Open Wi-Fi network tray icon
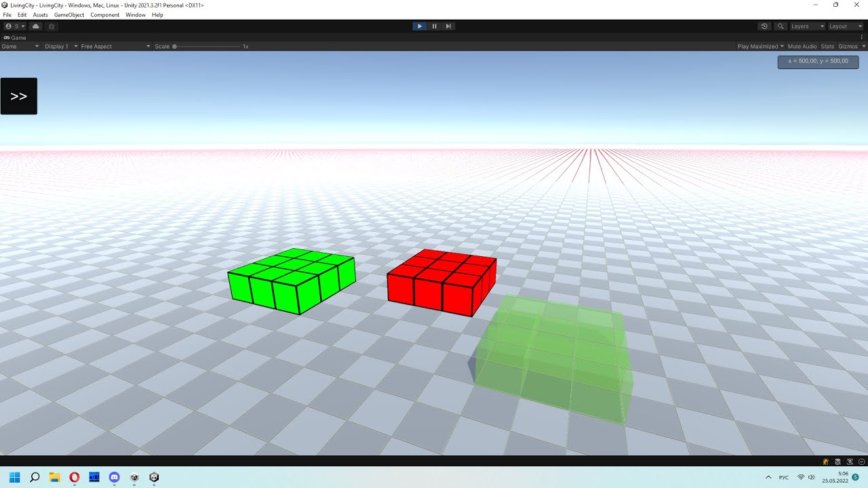 (x=801, y=477)
